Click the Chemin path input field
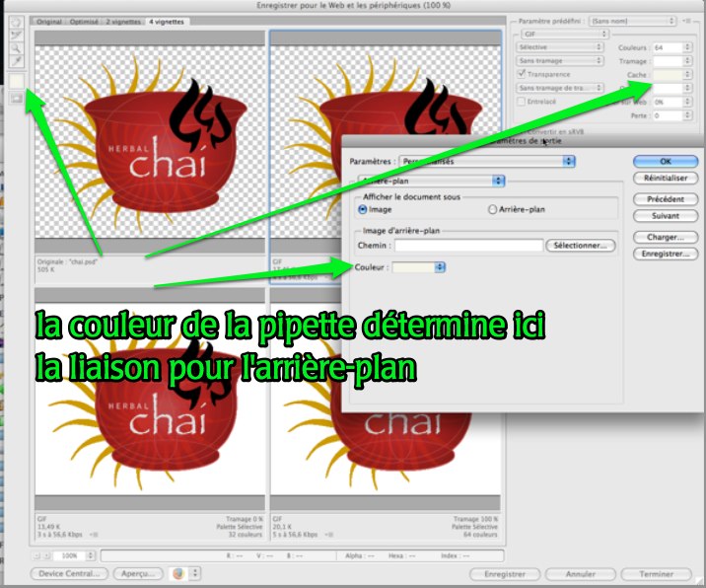The image size is (706, 588). point(469,245)
